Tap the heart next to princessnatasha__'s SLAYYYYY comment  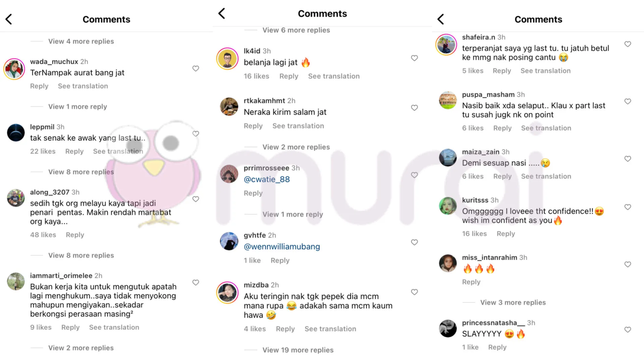628,330
